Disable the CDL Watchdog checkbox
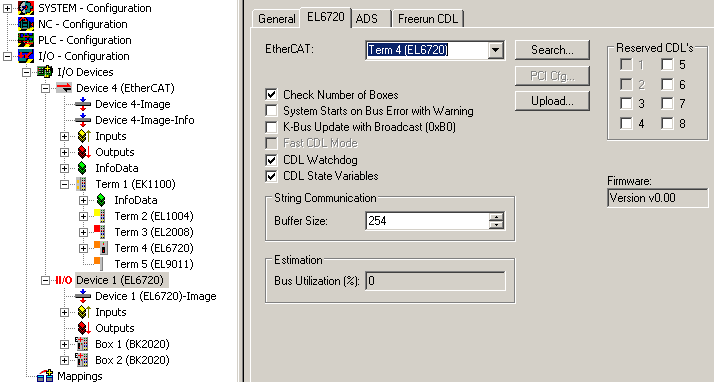The image size is (714, 382). point(271,160)
